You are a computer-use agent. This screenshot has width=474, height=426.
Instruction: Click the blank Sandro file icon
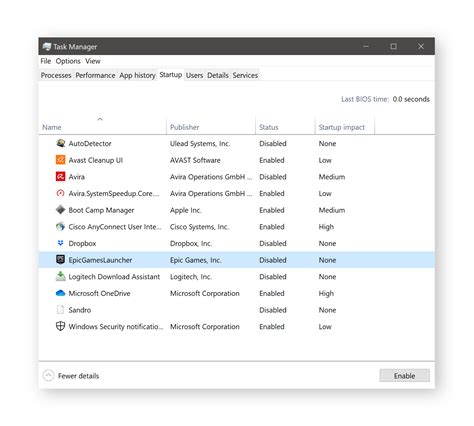(x=60, y=310)
